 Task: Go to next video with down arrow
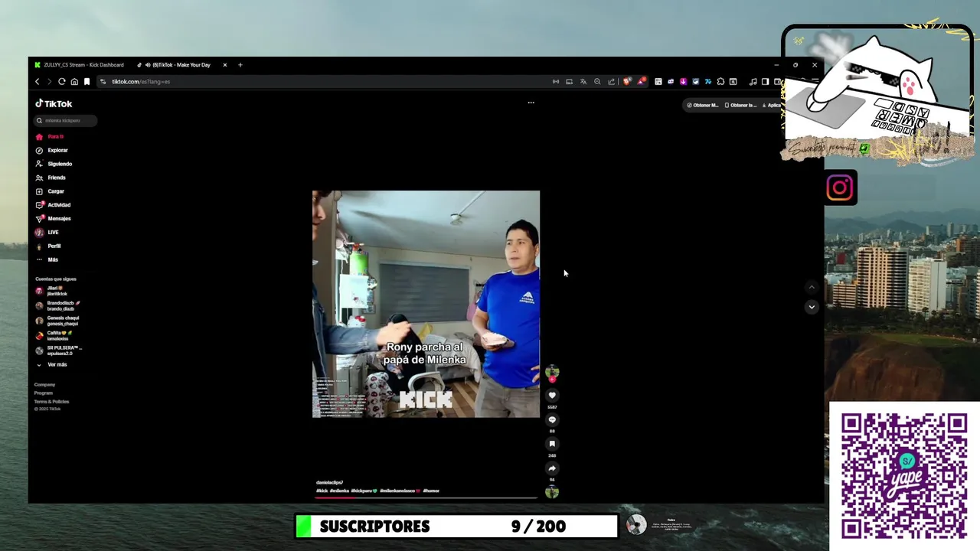[x=812, y=307]
